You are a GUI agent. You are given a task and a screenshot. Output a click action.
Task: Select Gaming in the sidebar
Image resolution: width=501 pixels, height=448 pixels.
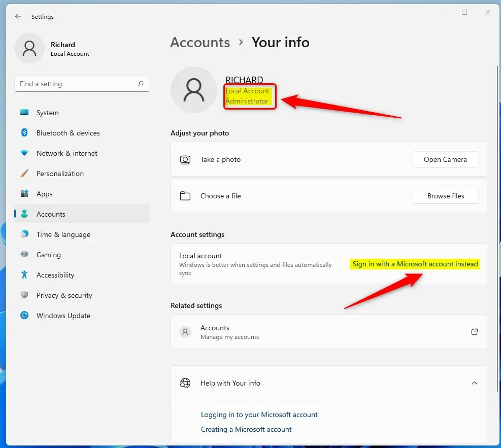pos(48,255)
